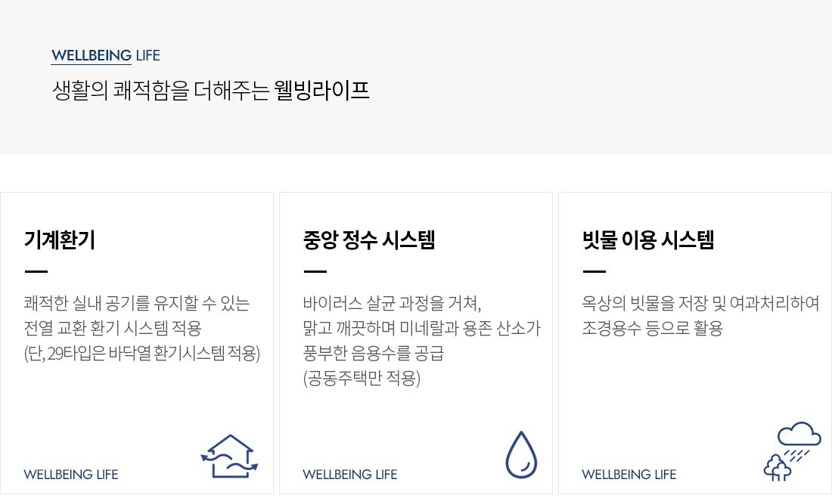Click the 29타입 바닥열 환기시스템 note
This screenshot has width=832, height=504.
coord(142,354)
